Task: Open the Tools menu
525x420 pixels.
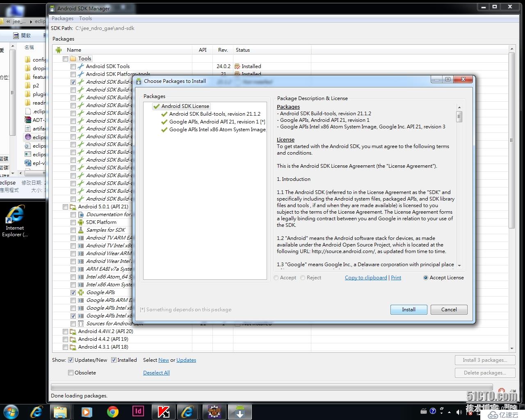Action: click(85, 18)
